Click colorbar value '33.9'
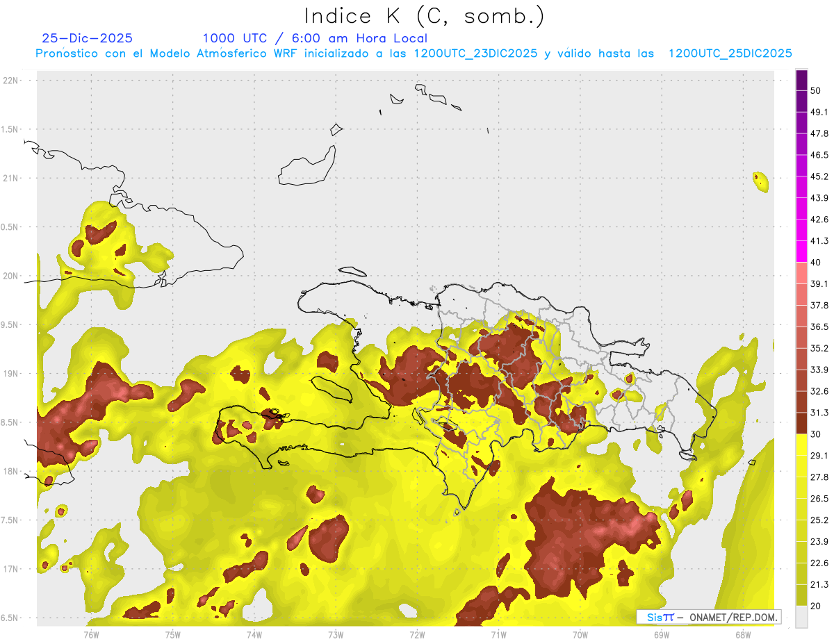The height and width of the screenshot is (644, 834). point(819,370)
